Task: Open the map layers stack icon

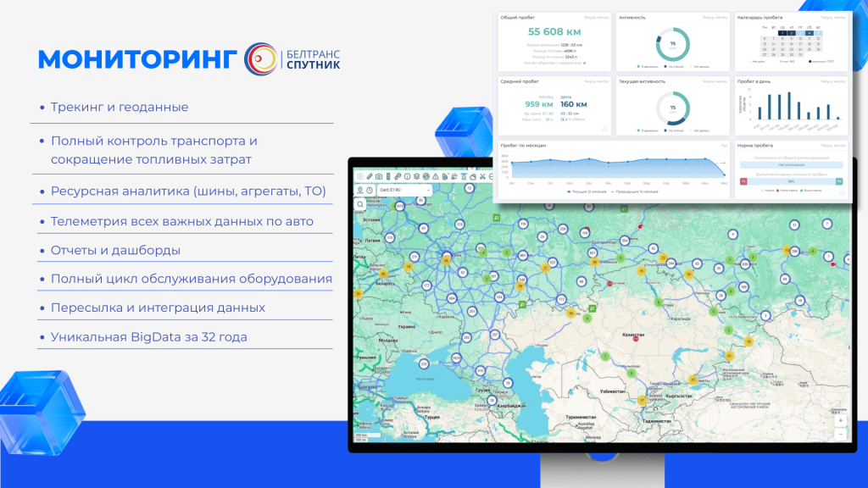Action: (x=416, y=176)
